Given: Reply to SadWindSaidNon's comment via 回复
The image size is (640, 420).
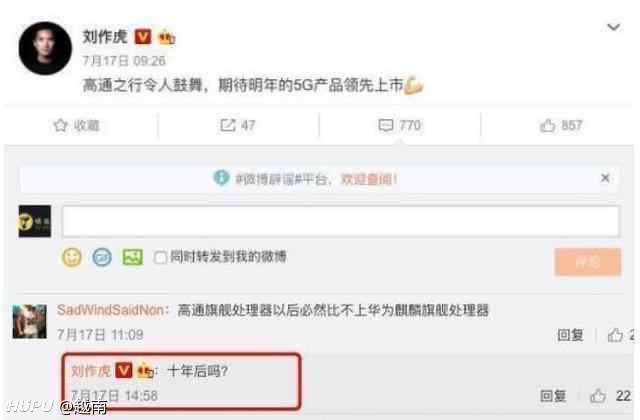Looking at the screenshot, I should click(570, 335).
